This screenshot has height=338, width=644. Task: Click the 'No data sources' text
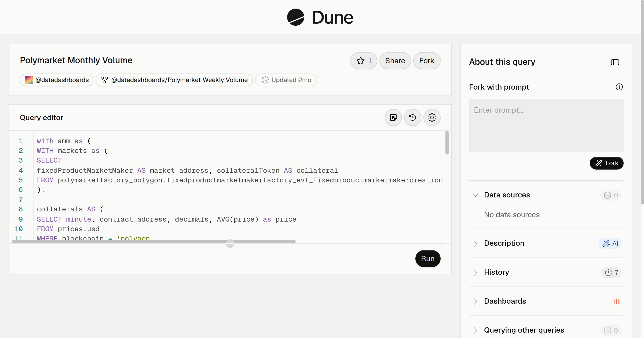[512, 215]
